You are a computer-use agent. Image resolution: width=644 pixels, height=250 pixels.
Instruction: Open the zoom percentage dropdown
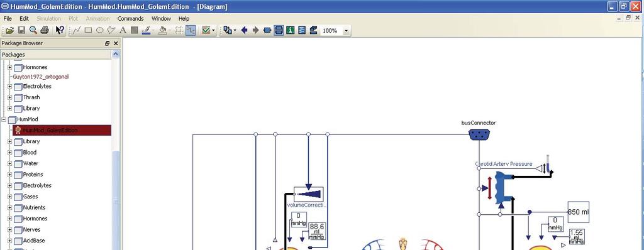point(347,31)
